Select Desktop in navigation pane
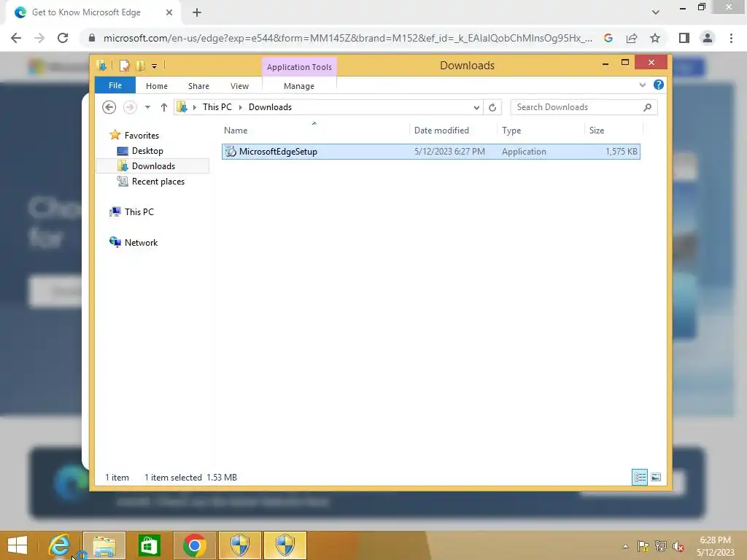747x560 pixels. 147,151
